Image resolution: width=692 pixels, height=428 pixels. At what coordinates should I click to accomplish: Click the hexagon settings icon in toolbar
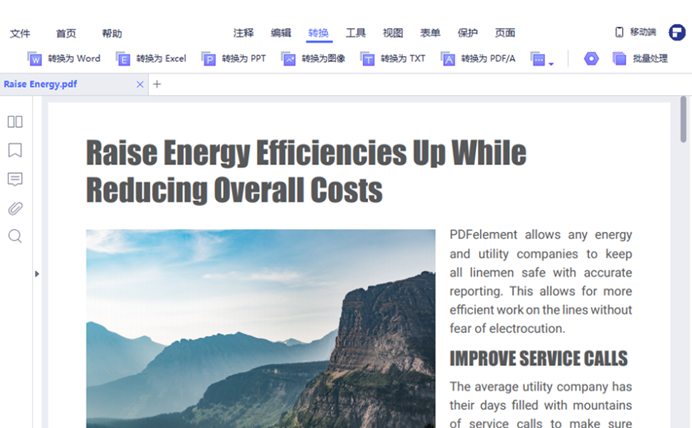tap(591, 59)
